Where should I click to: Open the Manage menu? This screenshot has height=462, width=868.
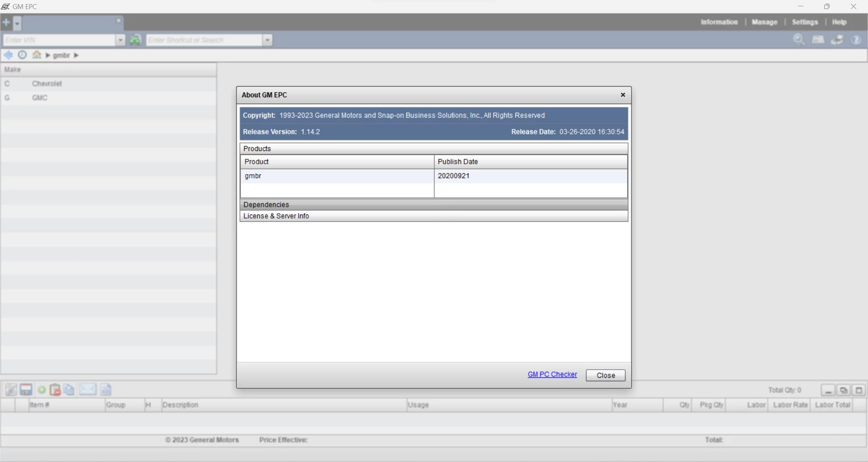[764, 22]
